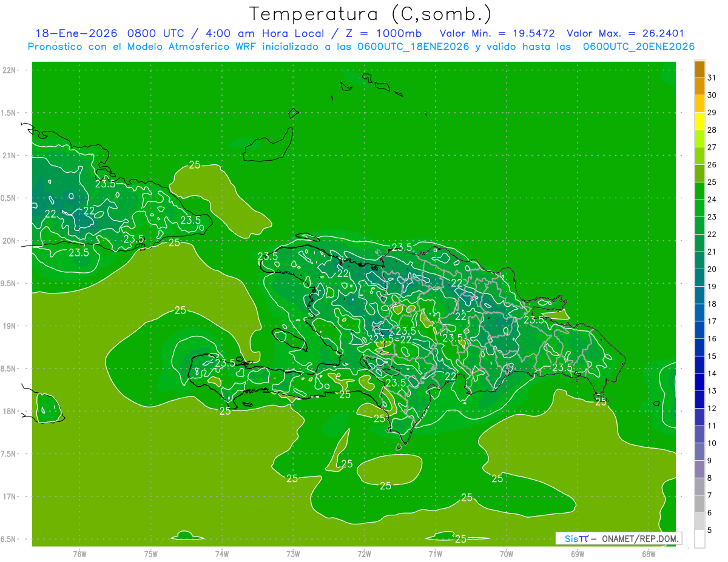Click the "Valor Min. = 19.5472" readout

point(497,33)
